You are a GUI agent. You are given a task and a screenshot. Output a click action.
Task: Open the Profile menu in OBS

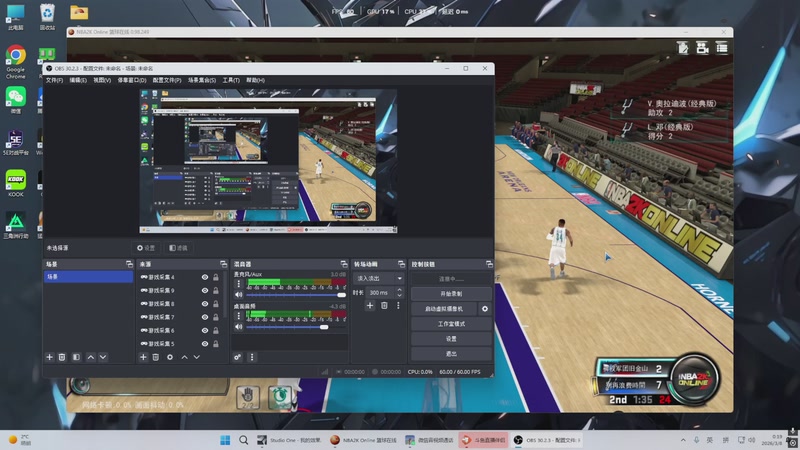pyautogui.click(x=167, y=80)
